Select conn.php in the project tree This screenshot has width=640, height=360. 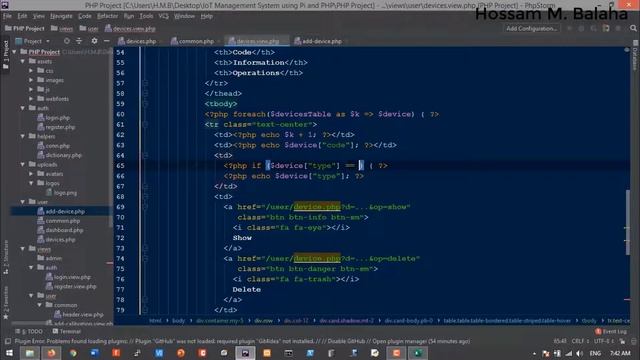53,146
